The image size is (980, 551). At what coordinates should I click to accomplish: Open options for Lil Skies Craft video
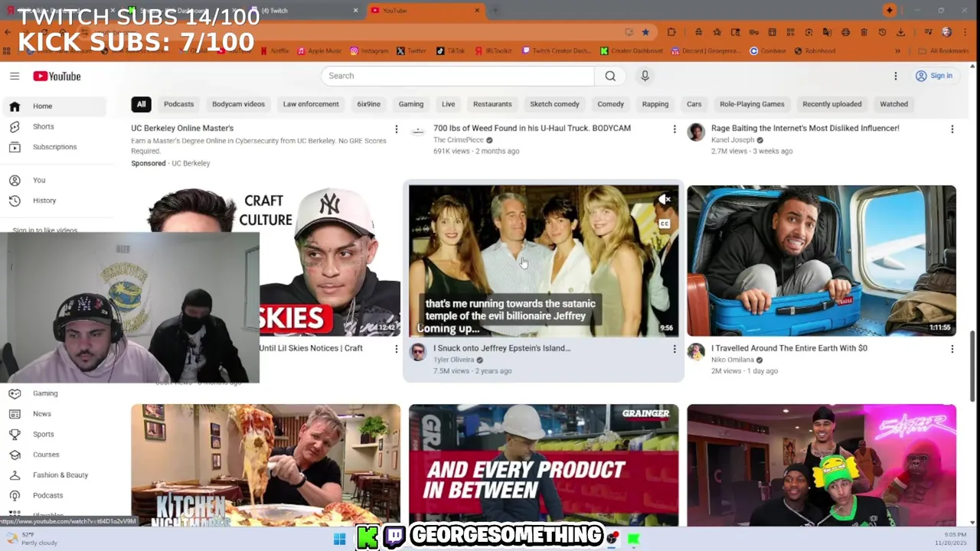pos(396,349)
